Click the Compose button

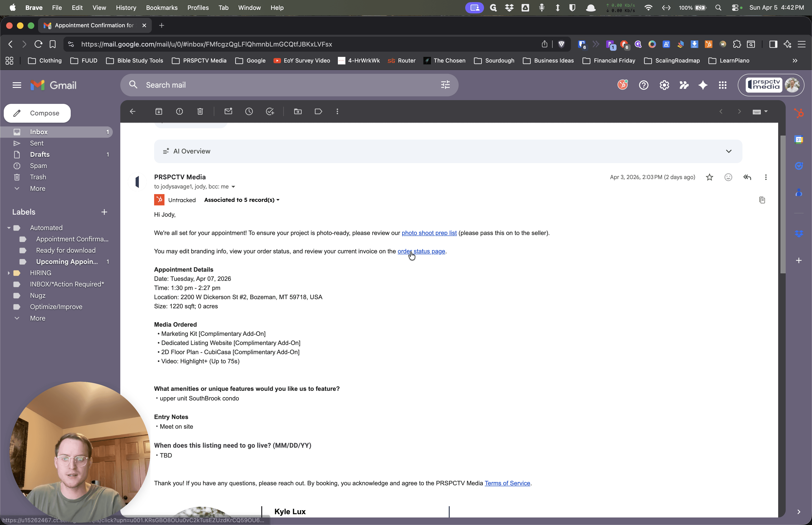click(x=37, y=113)
